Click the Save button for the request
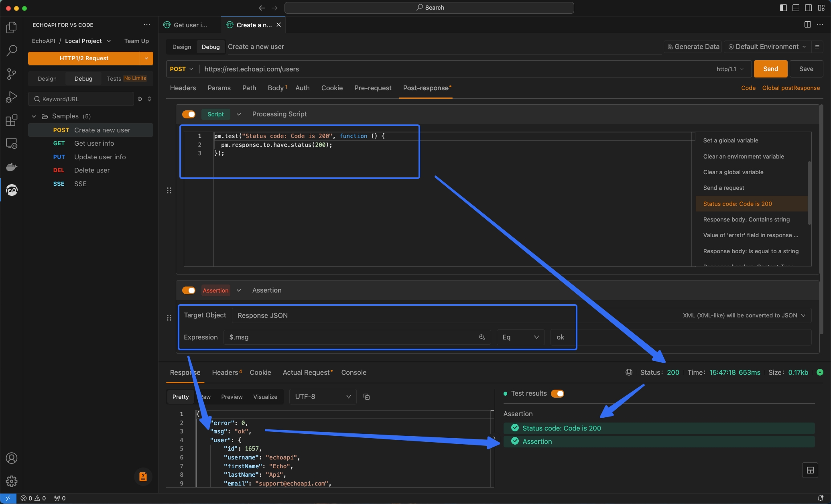The image size is (831, 504). (x=805, y=69)
